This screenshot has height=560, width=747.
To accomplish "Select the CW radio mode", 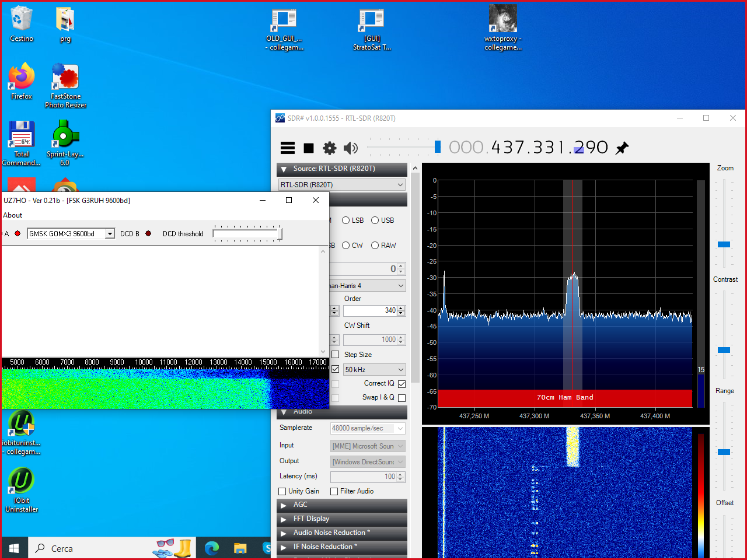I will [x=346, y=246].
